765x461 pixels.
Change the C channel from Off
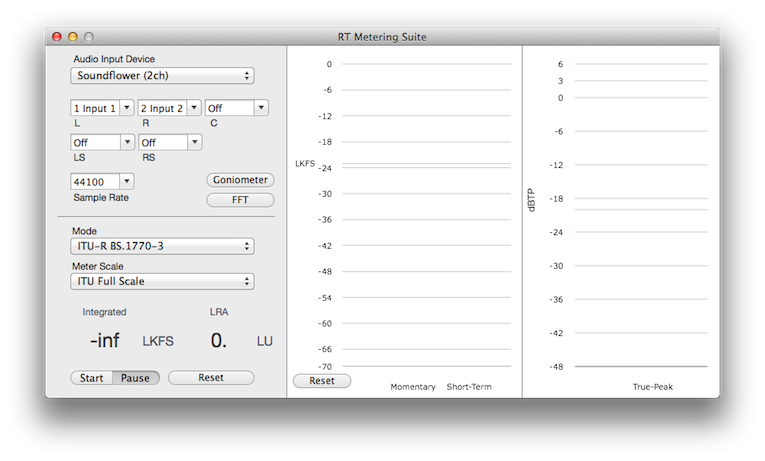237,108
